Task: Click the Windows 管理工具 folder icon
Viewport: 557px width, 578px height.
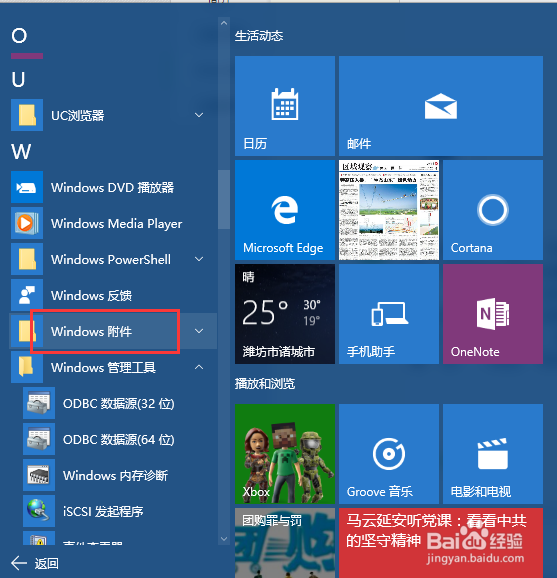Action: click(27, 367)
